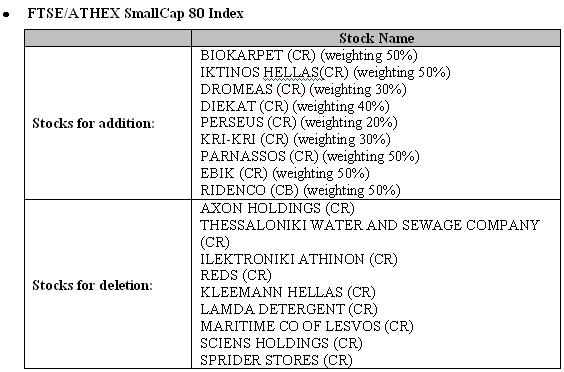564x372 pixels.
Task: Select the REDS (CR) entry
Action: pos(236,275)
